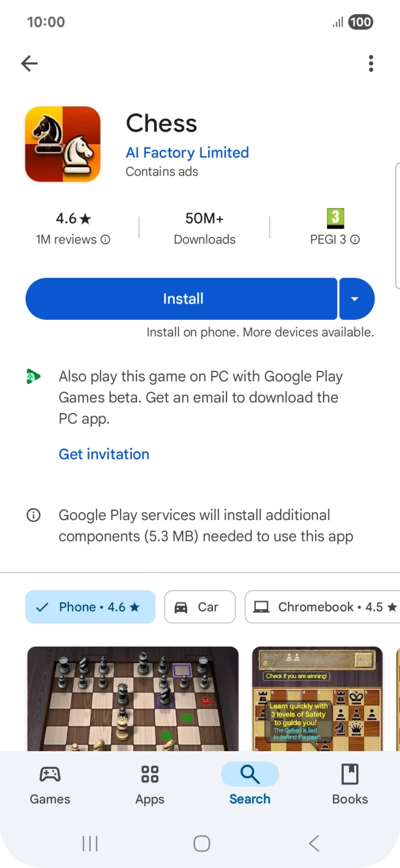The height and width of the screenshot is (868, 400).
Task: Select the Apps tab icon
Action: pyautogui.click(x=149, y=775)
